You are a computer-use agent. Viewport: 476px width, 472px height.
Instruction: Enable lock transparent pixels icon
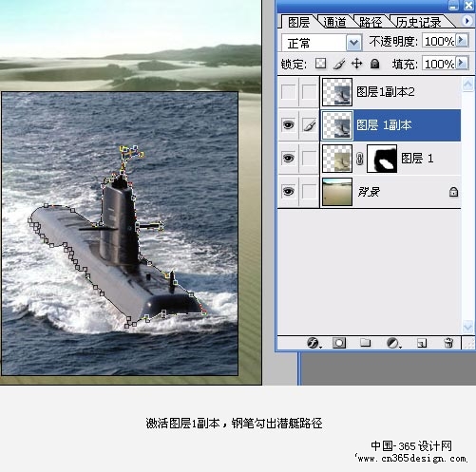pos(320,64)
